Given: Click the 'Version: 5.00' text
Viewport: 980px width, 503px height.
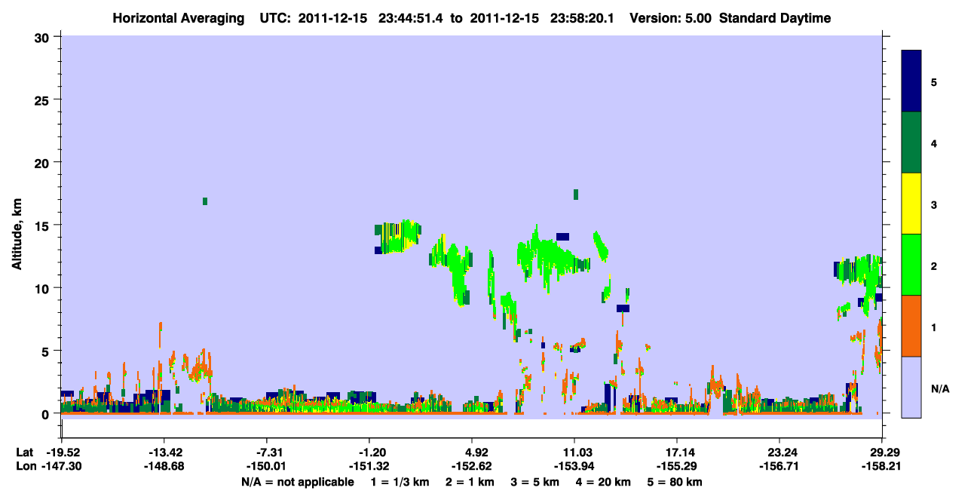Looking at the screenshot, I should point(670,18).
